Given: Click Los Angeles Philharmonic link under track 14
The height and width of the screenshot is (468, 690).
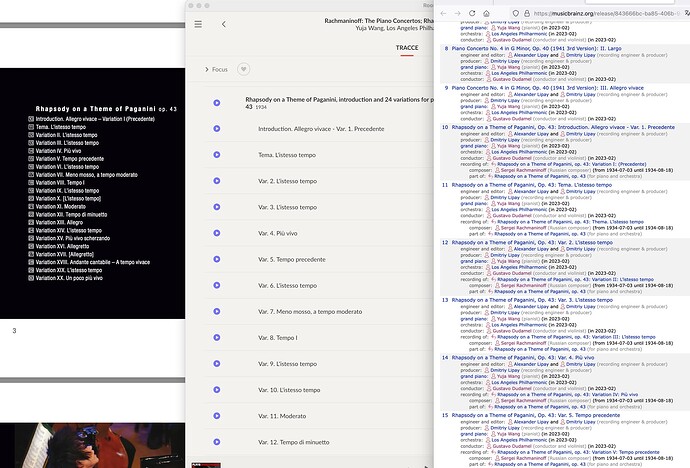Looking at the screenshot, I should 519,383.
